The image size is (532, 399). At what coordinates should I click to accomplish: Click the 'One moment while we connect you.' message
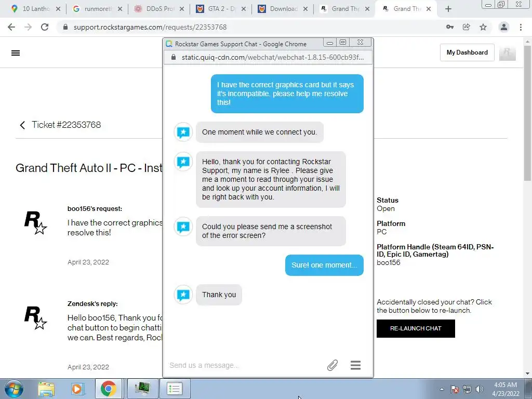pyautogui.click(x=260, y=132)
